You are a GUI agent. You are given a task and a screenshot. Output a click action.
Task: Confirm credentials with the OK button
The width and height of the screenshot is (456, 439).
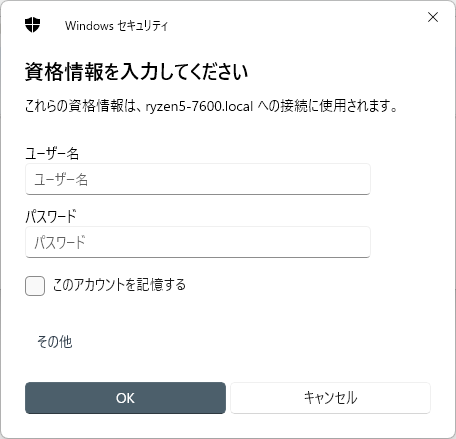pos(125,398)
